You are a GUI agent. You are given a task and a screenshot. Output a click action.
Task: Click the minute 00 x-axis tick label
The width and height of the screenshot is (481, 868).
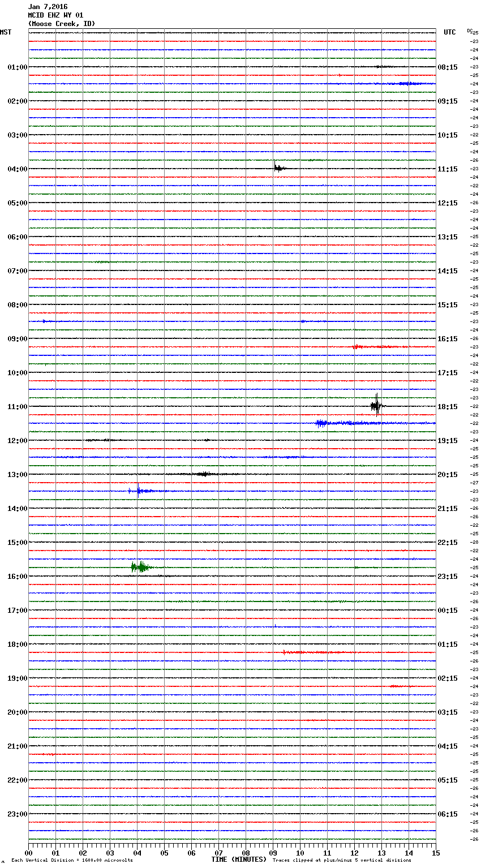(x=28, y=853)
